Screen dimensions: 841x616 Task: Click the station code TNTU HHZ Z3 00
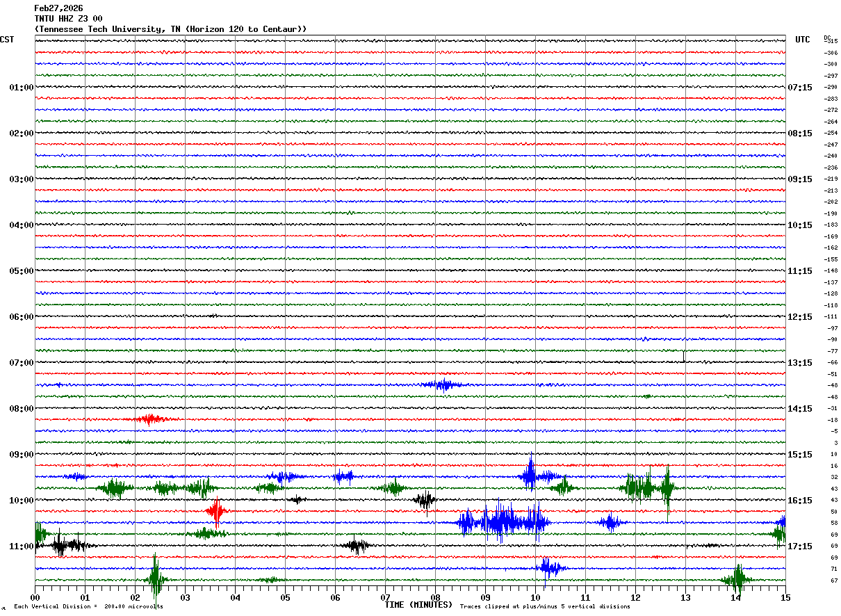tap(68, 19)
